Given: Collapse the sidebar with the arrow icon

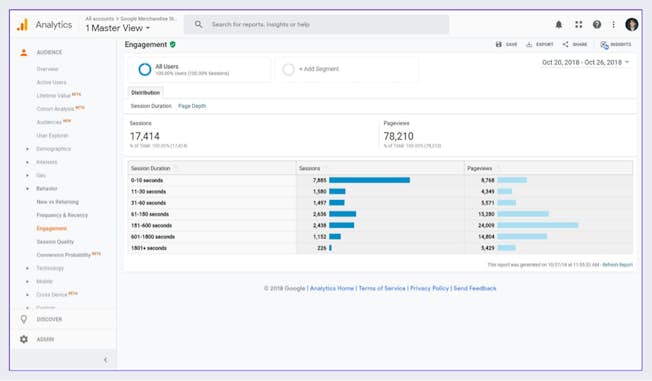Looking at the screenshot, I should click(106, 359).
